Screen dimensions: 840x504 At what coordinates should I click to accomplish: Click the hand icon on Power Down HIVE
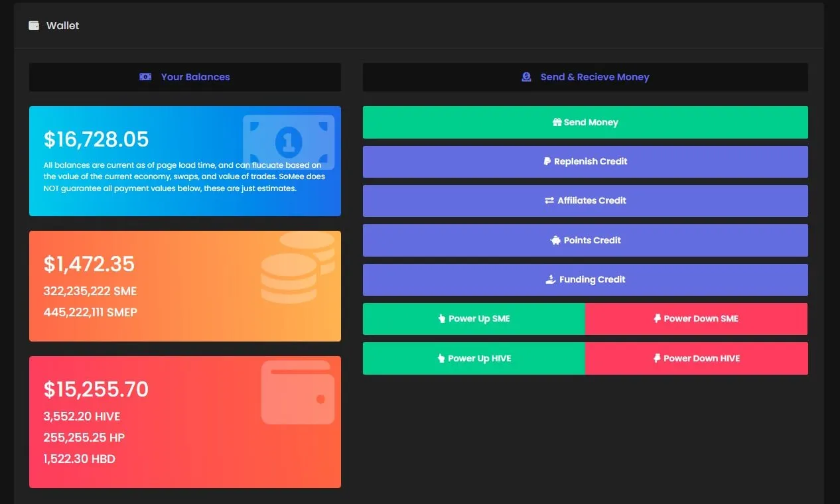tap(657, 358)
